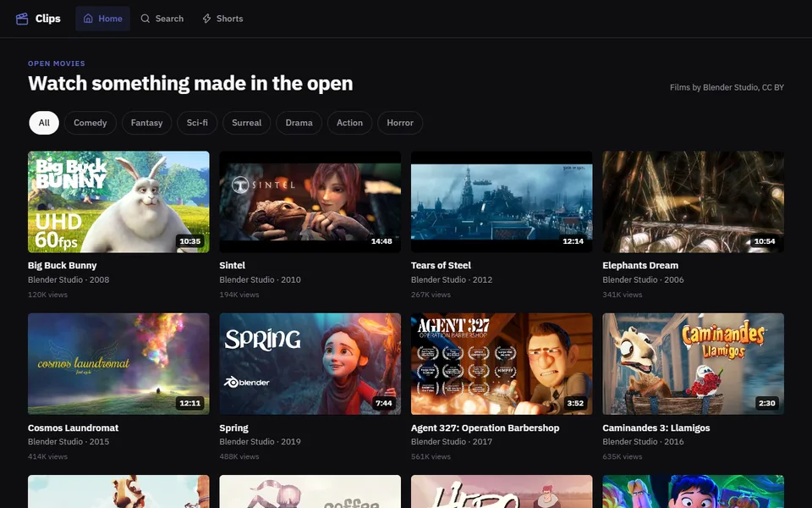Open the Agent 327 thumbnail

[x=502, y=364]
